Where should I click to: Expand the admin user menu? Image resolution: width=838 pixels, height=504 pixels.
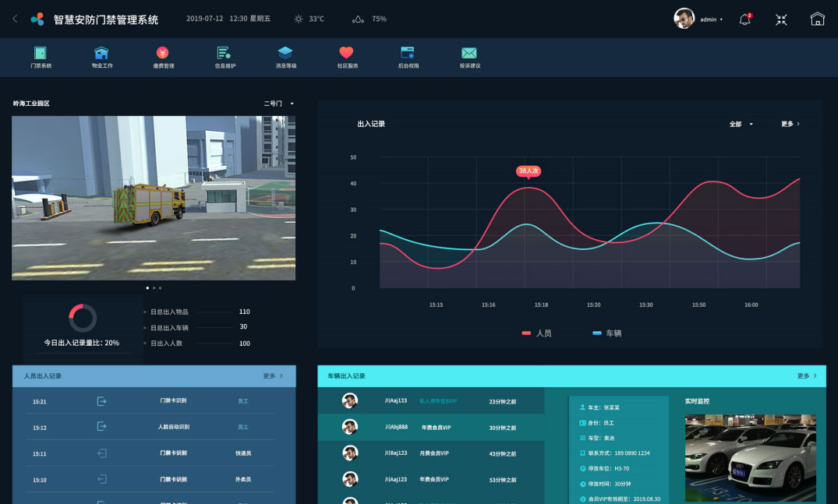coord(711,19)
